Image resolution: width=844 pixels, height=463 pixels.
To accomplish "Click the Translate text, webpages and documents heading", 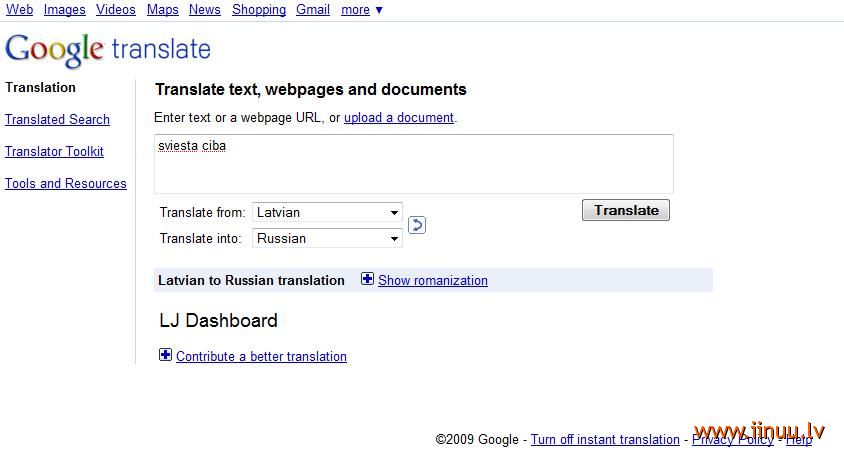I will coord(311,89).
